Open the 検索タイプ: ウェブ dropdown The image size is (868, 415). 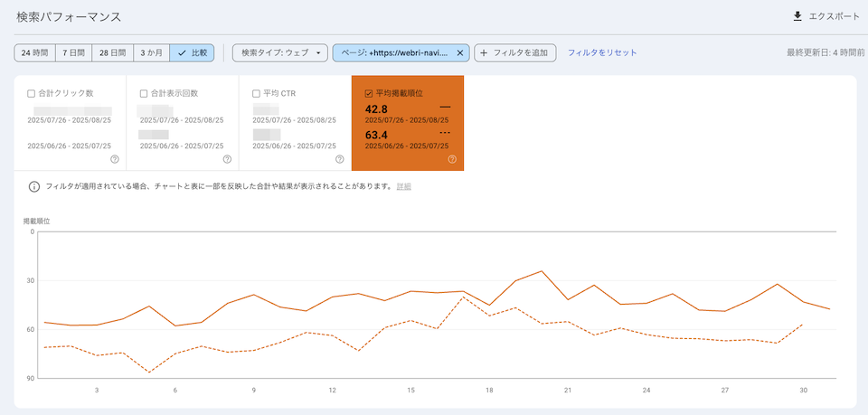(280, 53)
